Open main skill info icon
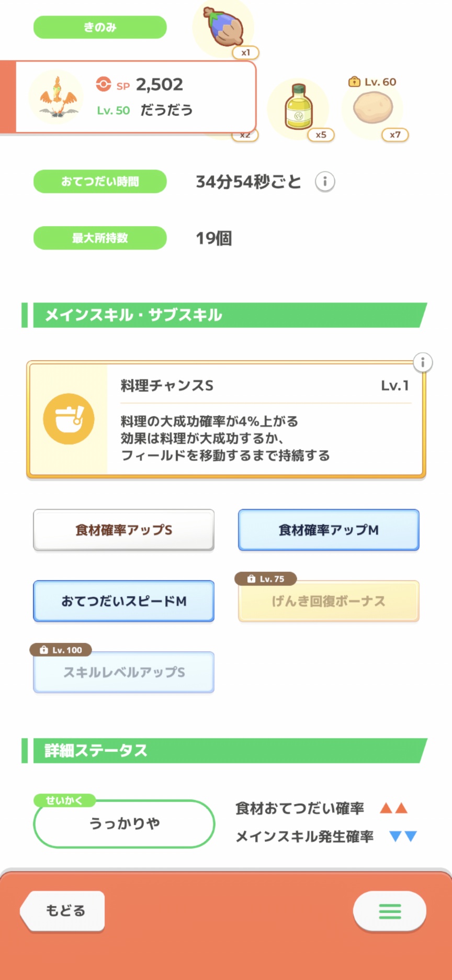This screenshot has height=980, width=452. pyautogui.click(x=423, y=362)
